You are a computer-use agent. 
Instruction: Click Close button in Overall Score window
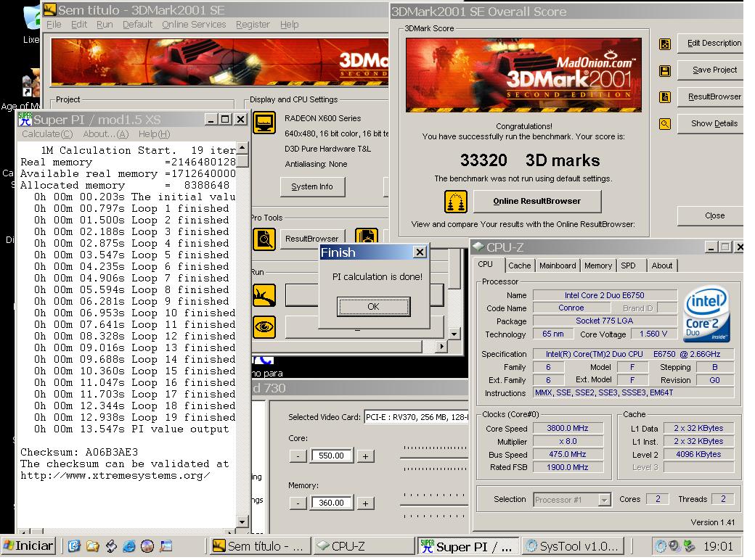point(711,216)
